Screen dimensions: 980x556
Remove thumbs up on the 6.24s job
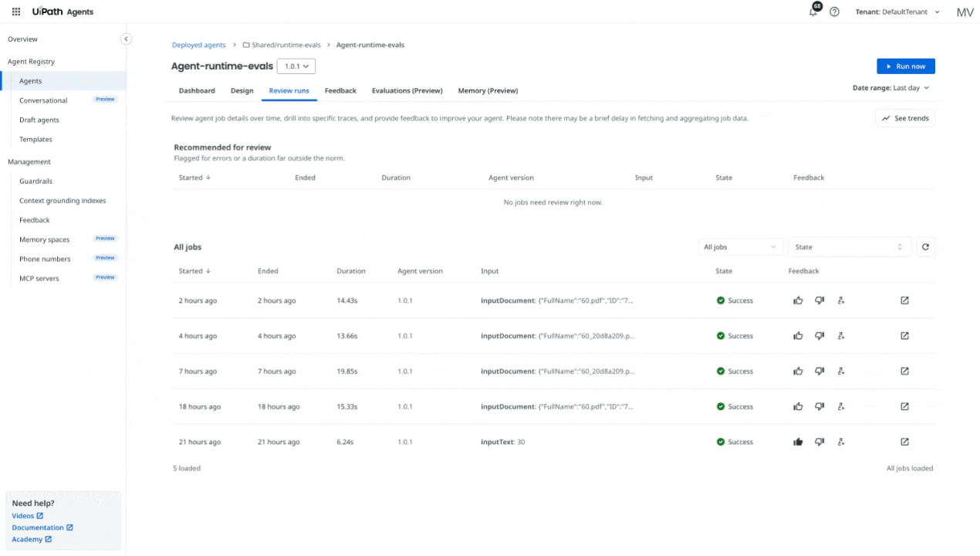coord(798,442)
